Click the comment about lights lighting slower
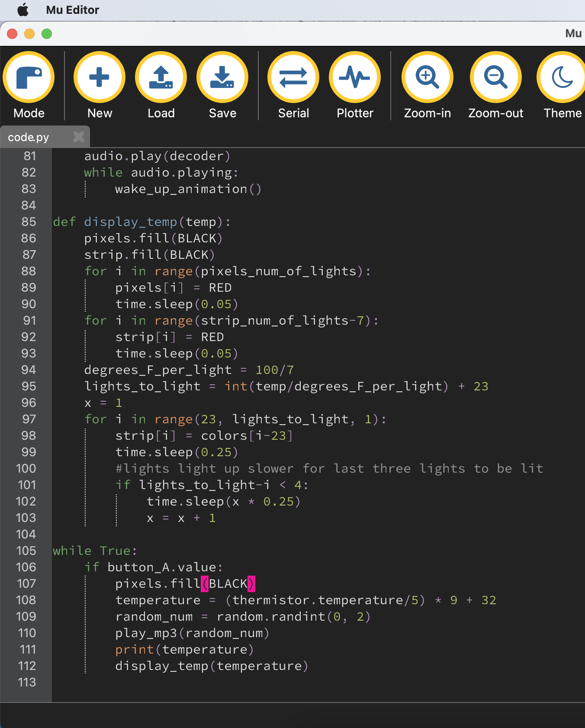 (x=329, y=468)
